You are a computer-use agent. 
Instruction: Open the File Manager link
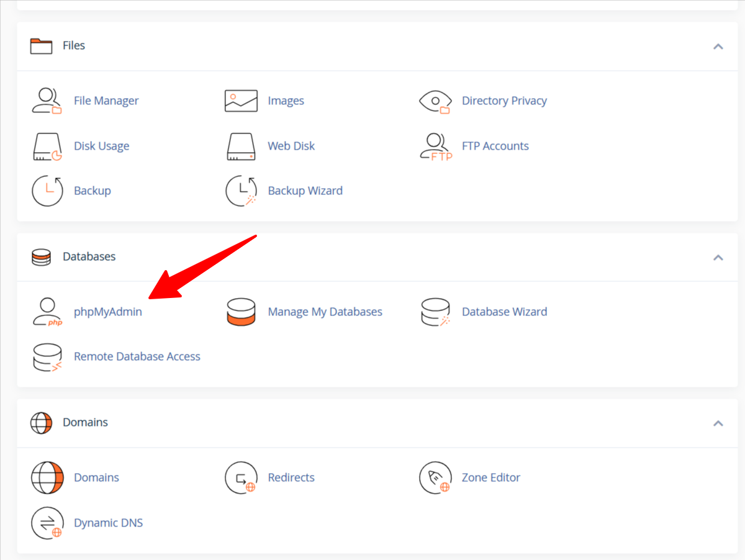coord(106,101)
